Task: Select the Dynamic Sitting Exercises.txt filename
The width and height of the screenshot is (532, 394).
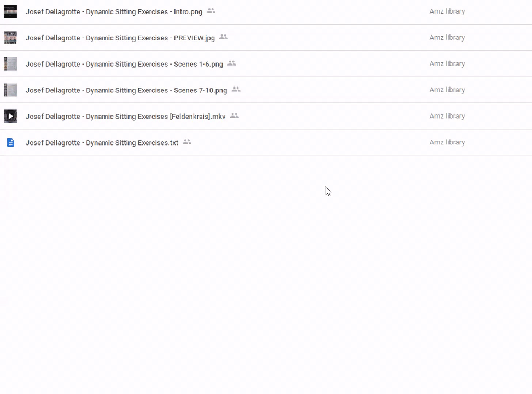Action: [102, 143]
